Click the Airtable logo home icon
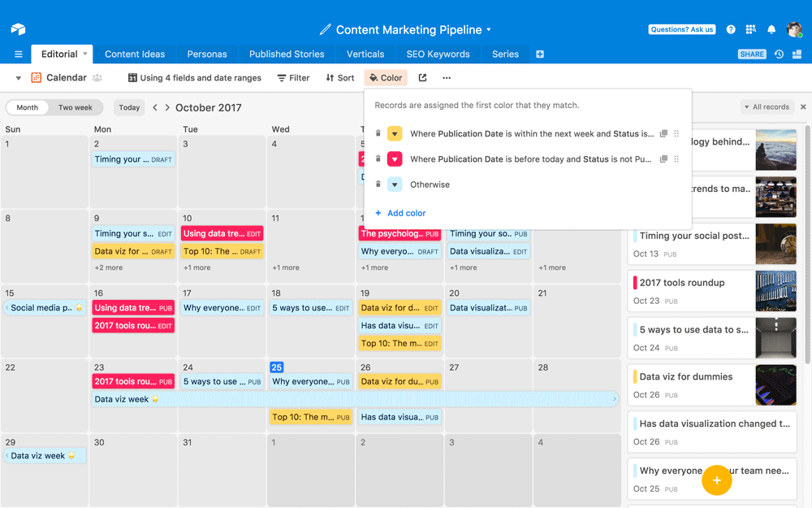The height and width of the screenshot is (508, 812). coord(18,29)
